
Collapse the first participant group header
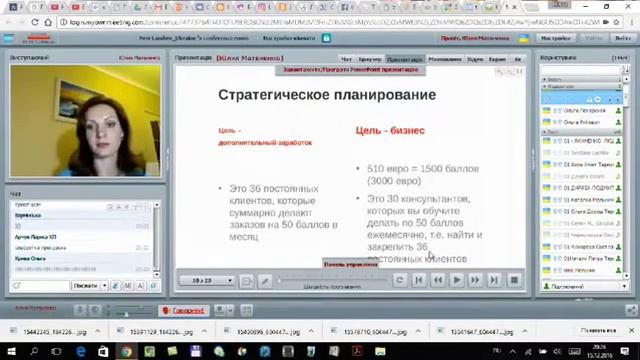(581, 79)
